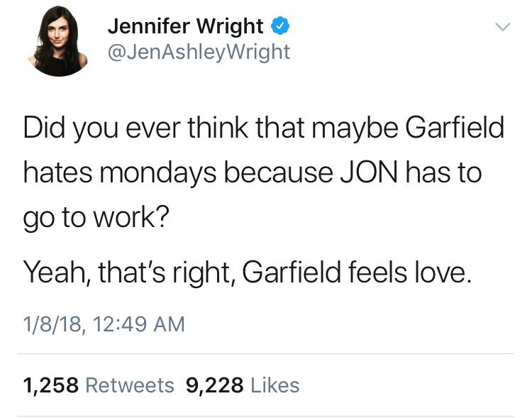
Task: Click the blue verified badge icon
Action: coord(280,27)
